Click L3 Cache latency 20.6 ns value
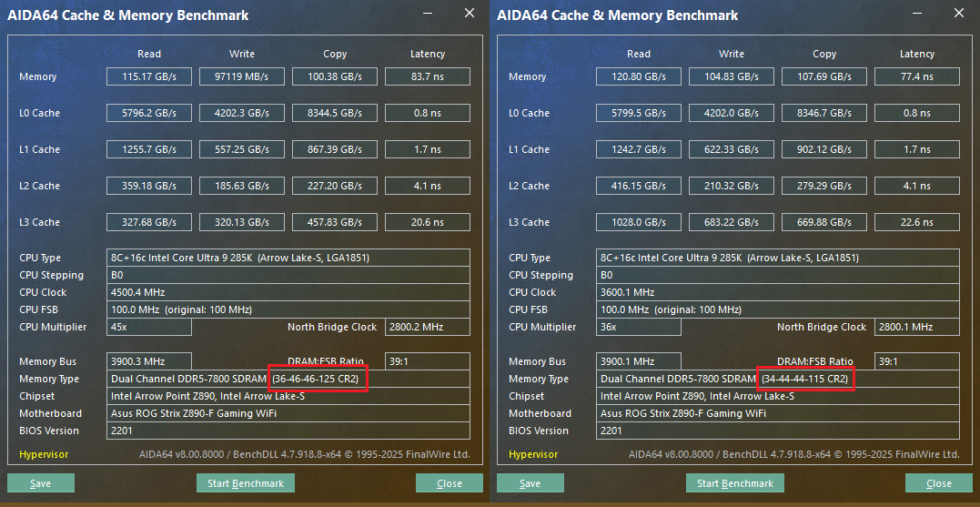The width and height of the screenshot is (980, 507). click(x=428, y=222)
